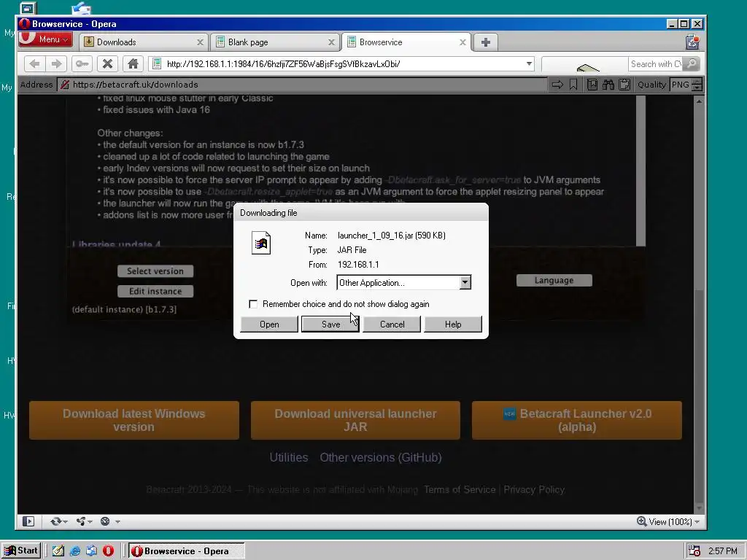
Task: Open Other versions (GitHub) link
Action: tap(381, 458)
